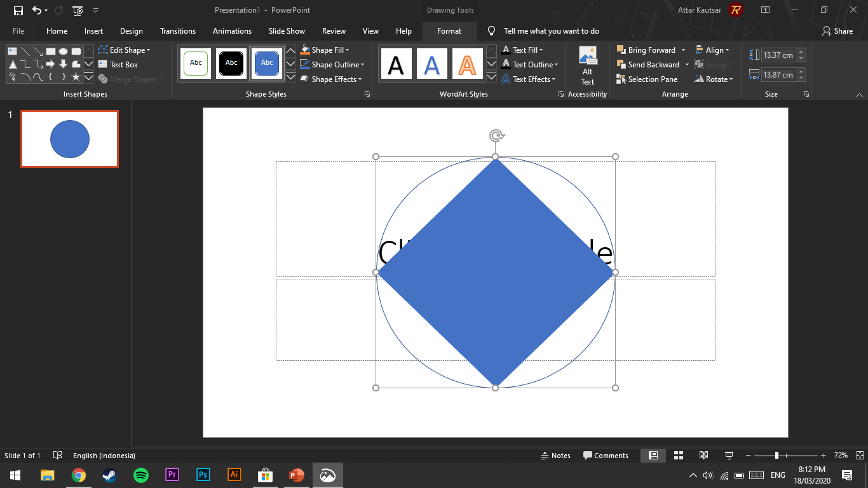Switch to the Home tab

(57, 31)
